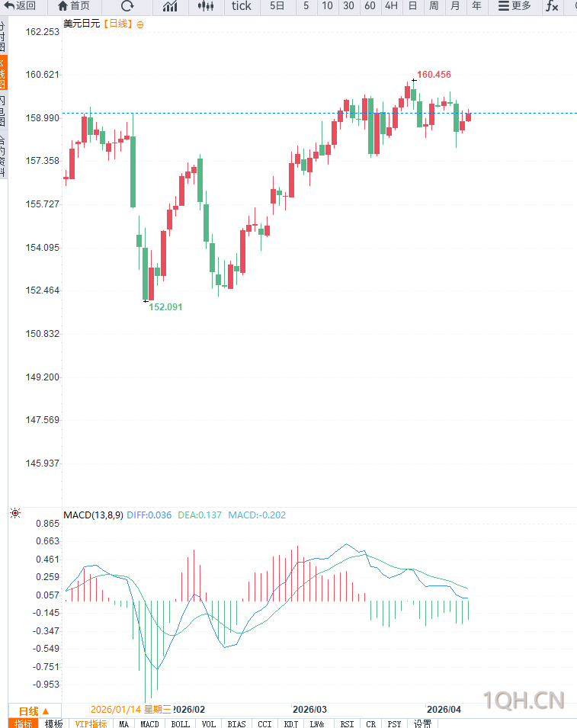Apply the MACD indicator tab
This screenshot has width=577, height=728.
[150, 723]
